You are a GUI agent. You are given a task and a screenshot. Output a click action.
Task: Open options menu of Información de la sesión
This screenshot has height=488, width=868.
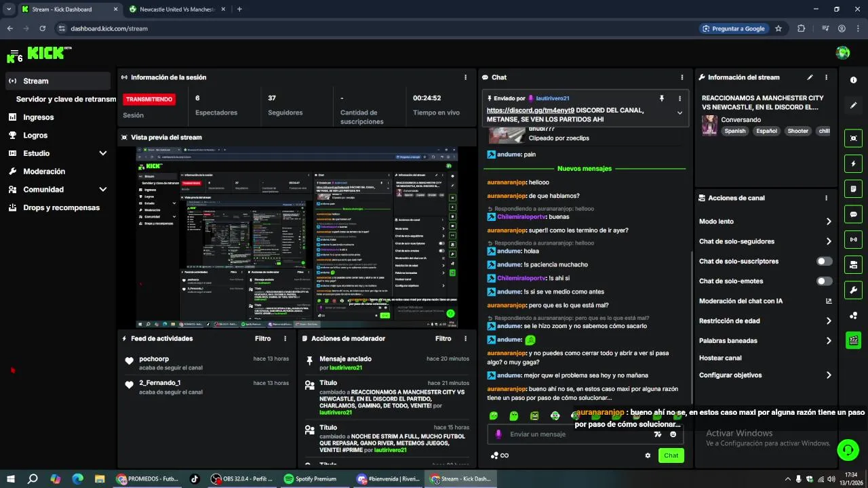[x=465, y=77]
